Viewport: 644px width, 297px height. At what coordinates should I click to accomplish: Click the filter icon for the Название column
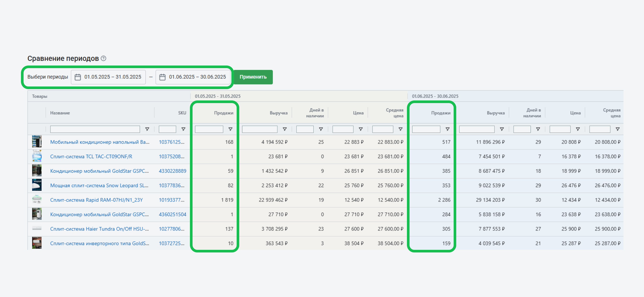click(x=147, y=129)
